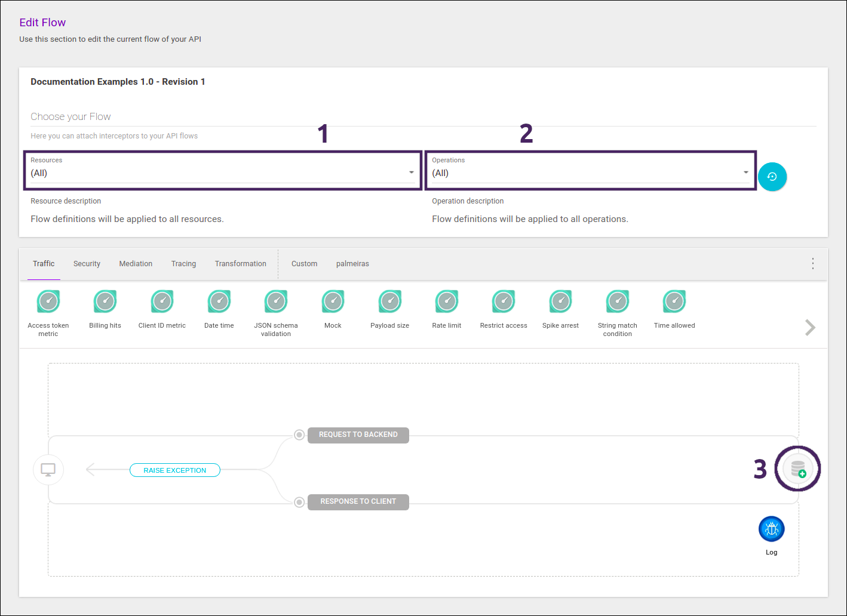Image resolution: width=847 pixels, height=616 pixels.
Task: Click the blue reset flow button
Action: [772, 177]
